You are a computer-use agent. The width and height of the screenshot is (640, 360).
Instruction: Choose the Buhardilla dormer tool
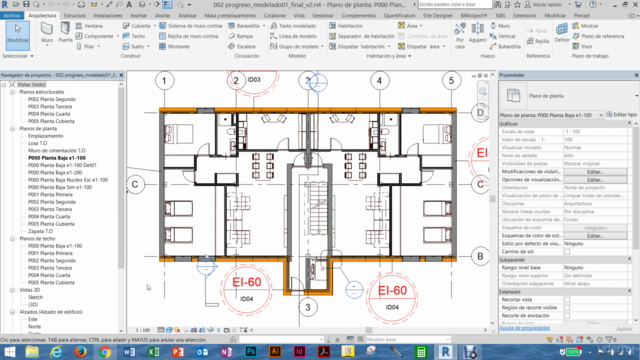pos(505,47)
